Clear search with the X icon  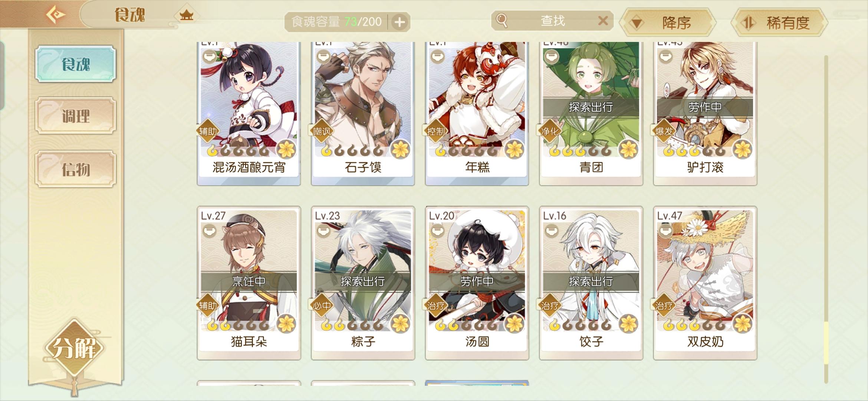(603, 21)
